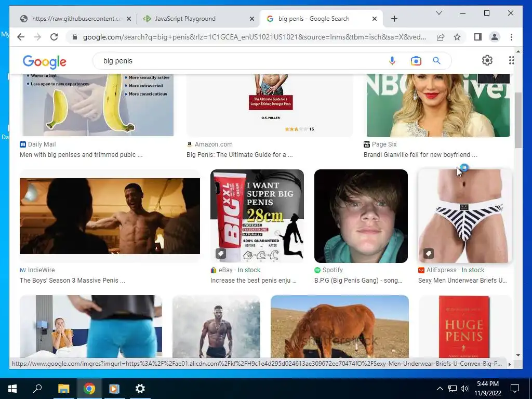Open the banana infographic thumbnail
Viewport: 532px width, 399px height.
(98, 105)
